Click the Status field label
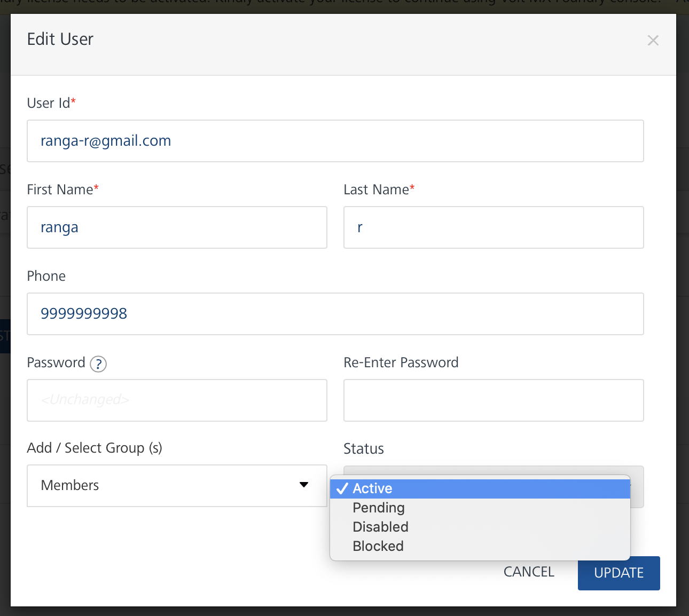This screenshot has width=689, height=616. tap(364, 449)
